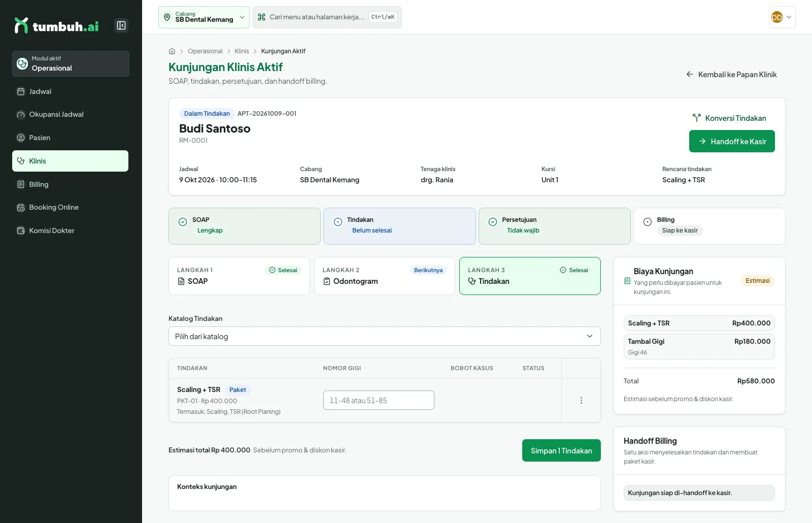Switch the Modul aktif Operasional module
Image resolution: width=812 pixels, height=523 pixels.
pyautogui.click(x=71, y=63)
